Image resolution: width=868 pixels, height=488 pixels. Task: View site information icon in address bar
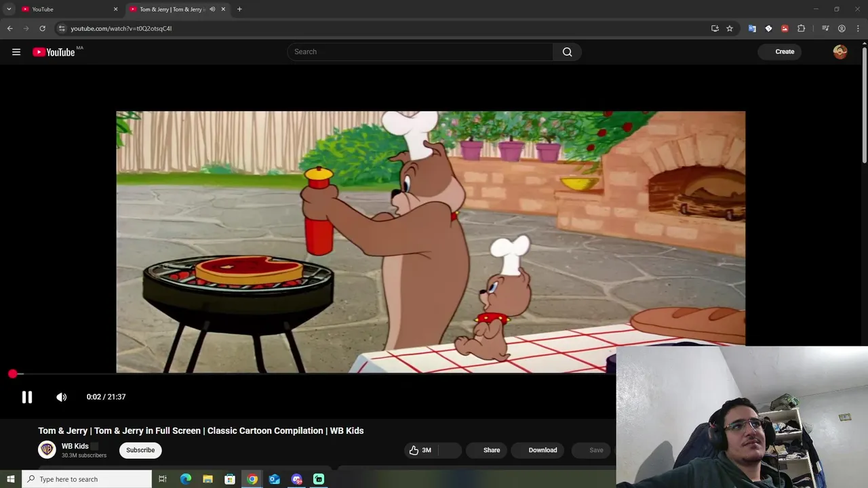(62, 28)
